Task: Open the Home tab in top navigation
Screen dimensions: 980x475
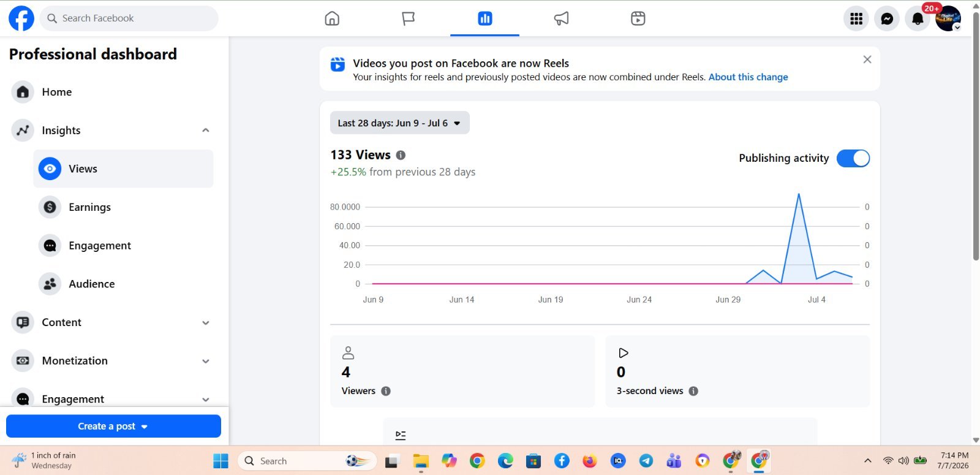Action: pos(332,18)
